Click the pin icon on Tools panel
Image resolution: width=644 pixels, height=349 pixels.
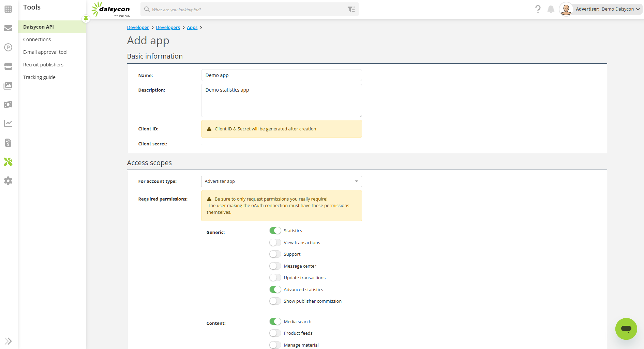(86, 18)
